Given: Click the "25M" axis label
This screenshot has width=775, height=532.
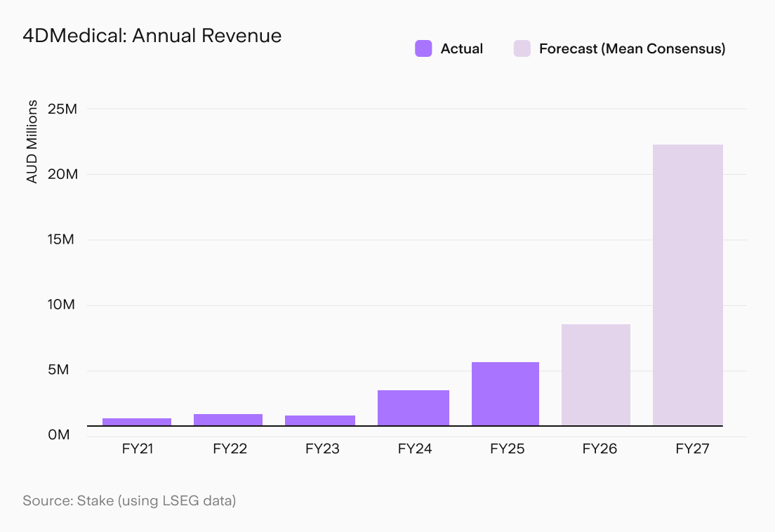Looking at the screenshot, I should pyautogui.click(x=62, y=109).
